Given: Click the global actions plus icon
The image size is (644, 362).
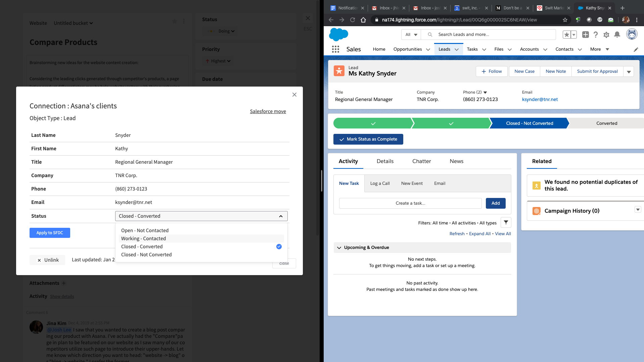Looking at the screenshot, I should click(585, 35).
